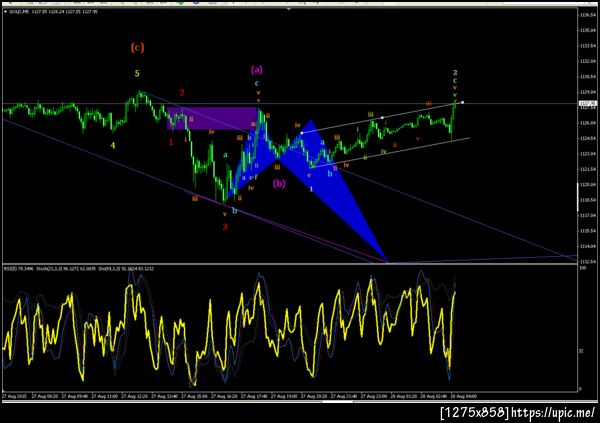Viewport: 600px width, 423px height.
Task: Select the red 2 wave label
Action: (x=182, y=92)
